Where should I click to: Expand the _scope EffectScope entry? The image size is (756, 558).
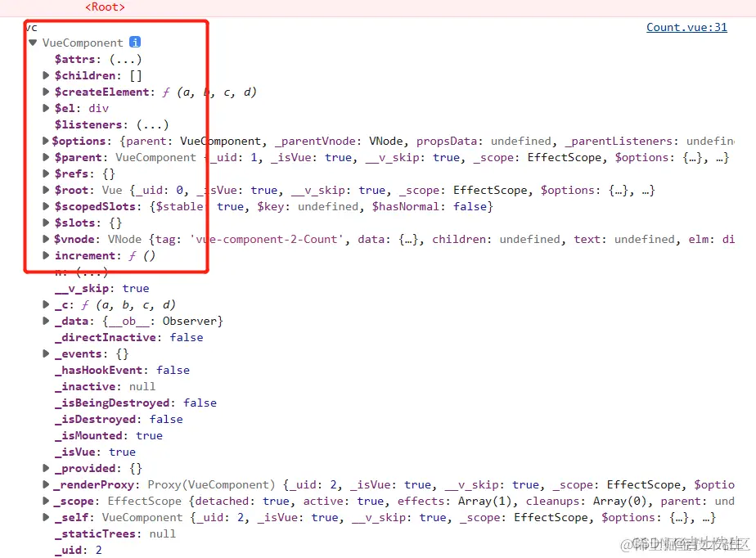pyautogui.click(x=46, y=501)
